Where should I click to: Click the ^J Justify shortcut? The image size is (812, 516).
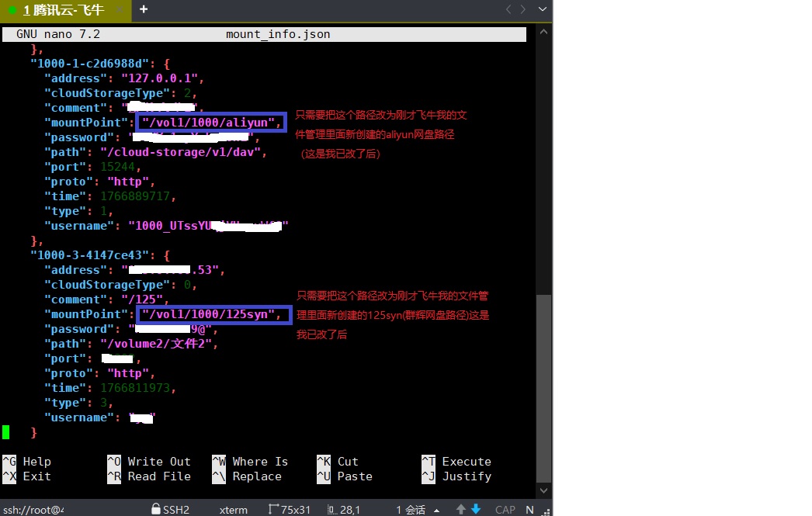tap(456, 476)
